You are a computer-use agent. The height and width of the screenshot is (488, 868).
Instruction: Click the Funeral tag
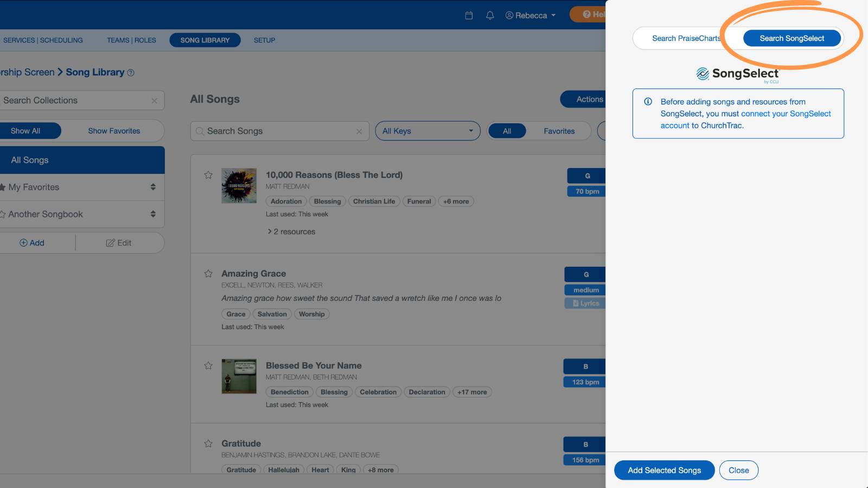tap(419, 201)
